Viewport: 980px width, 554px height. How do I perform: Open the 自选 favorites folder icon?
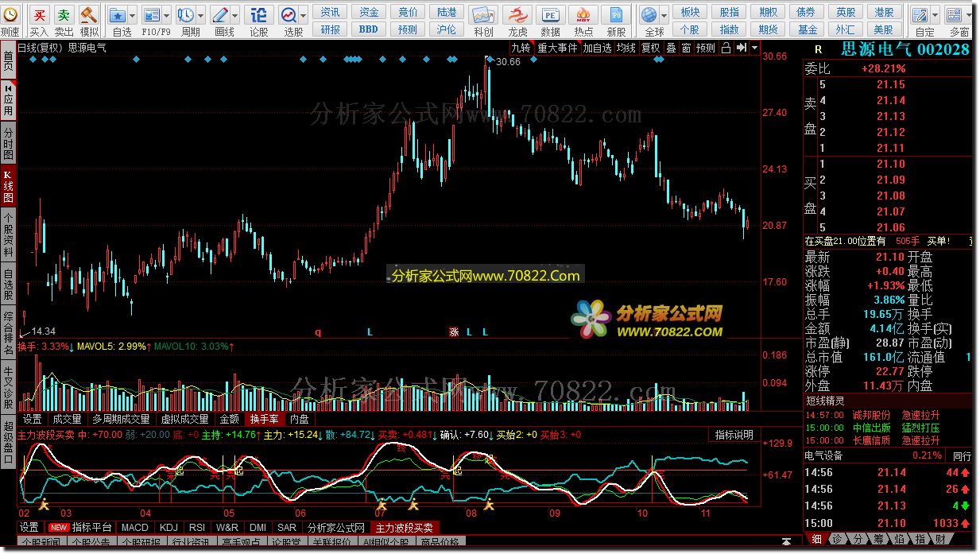[x=118, y=14]
